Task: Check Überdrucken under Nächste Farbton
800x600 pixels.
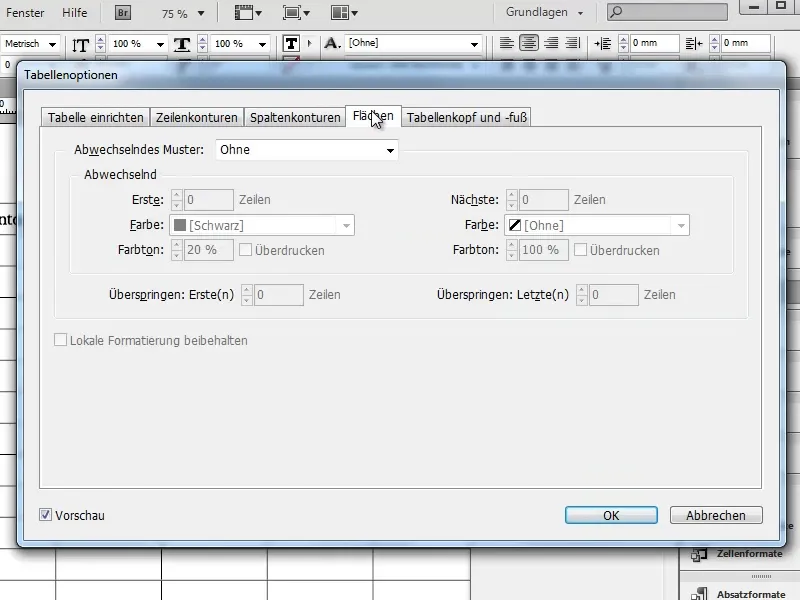Action: coord(580,250)
